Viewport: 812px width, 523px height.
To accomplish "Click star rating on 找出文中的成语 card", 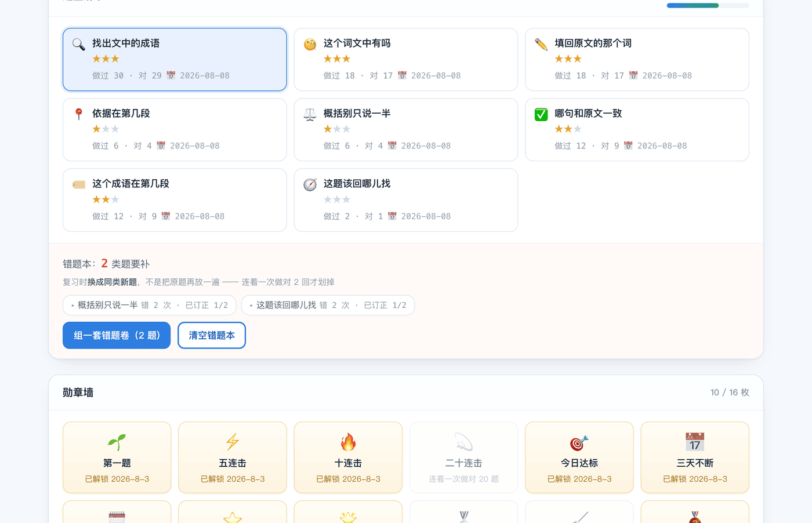I will (x=106, y=59).
